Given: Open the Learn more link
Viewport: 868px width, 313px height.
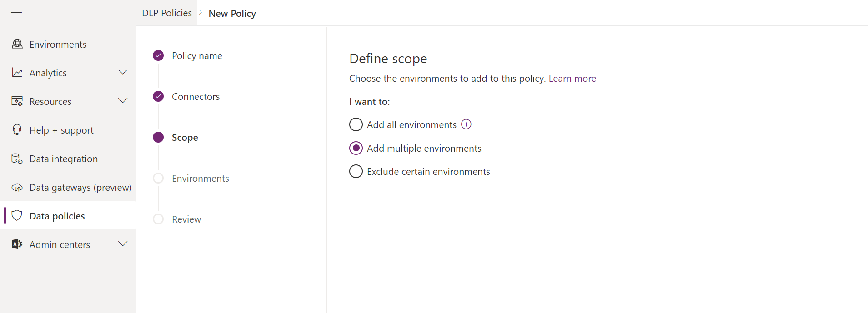Looking at the screenshot, I should [572, 79].
